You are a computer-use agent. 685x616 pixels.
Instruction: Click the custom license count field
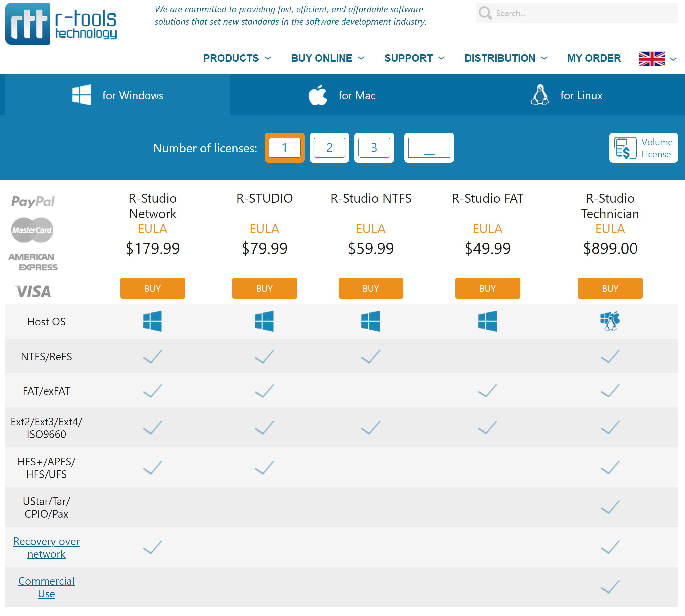click(x=429, y=148)
